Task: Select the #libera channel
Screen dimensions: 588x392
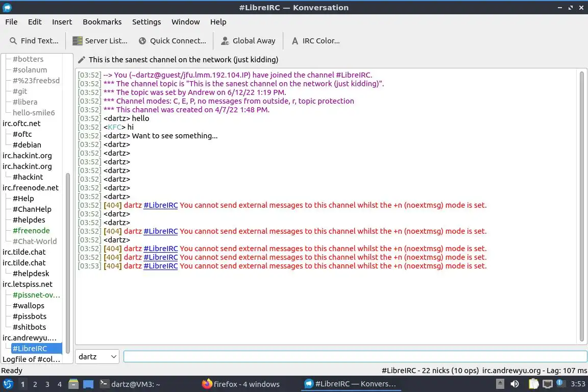Action: pos(25,102)
